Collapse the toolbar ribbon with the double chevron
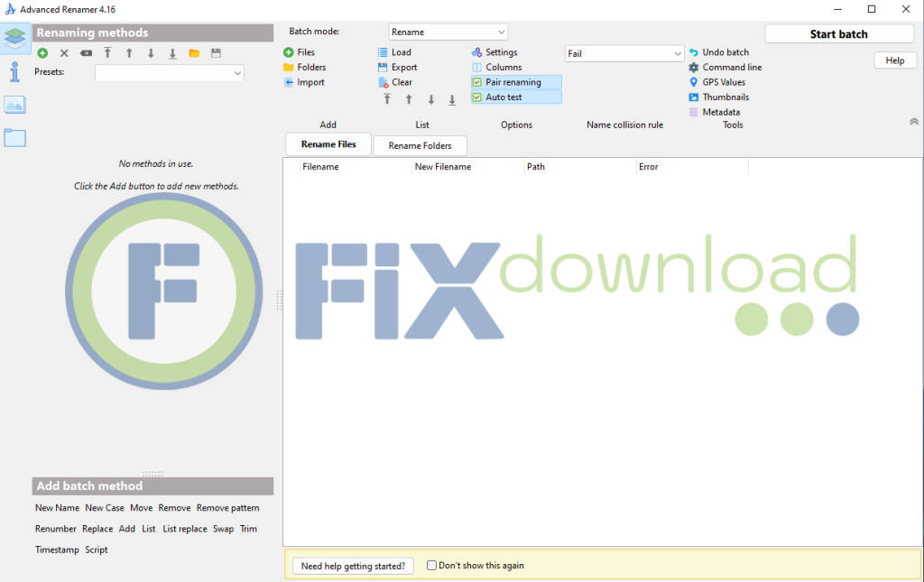 [x=913, y=121]
